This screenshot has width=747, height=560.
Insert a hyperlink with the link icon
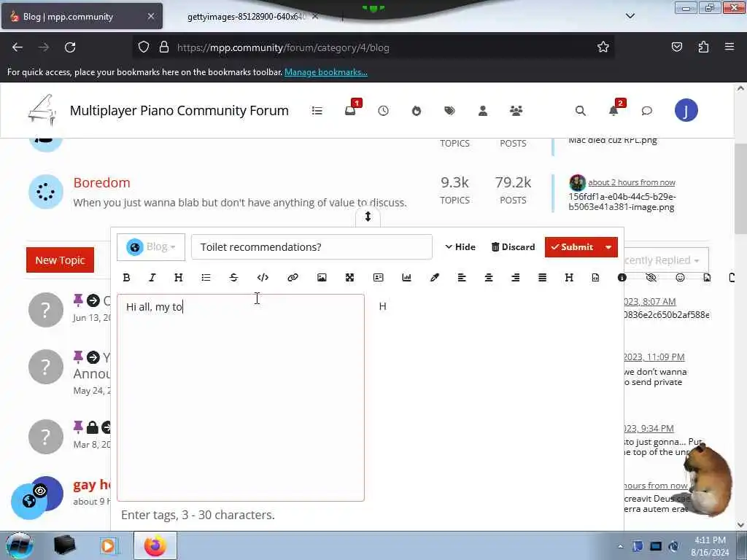click(x=293, y=278)
